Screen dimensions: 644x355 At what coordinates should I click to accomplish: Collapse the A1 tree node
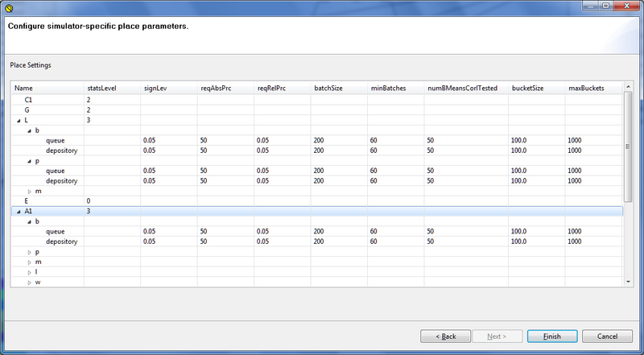click(19, 211)
